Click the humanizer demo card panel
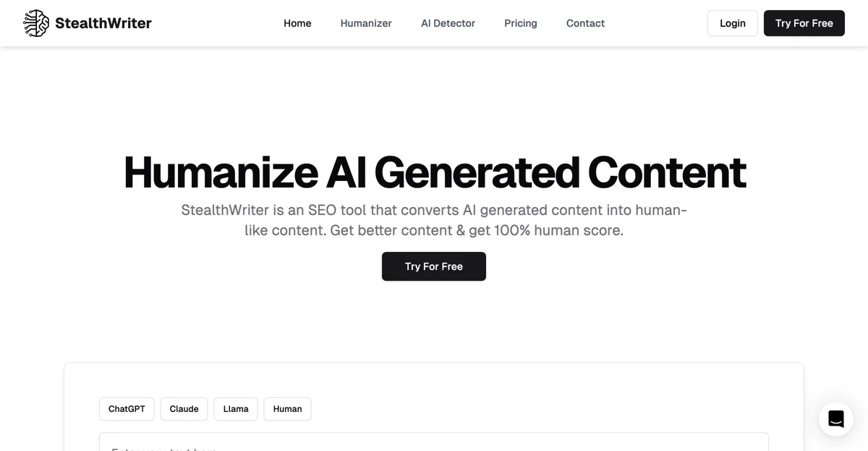868x451 pixels. coord(434,407)
